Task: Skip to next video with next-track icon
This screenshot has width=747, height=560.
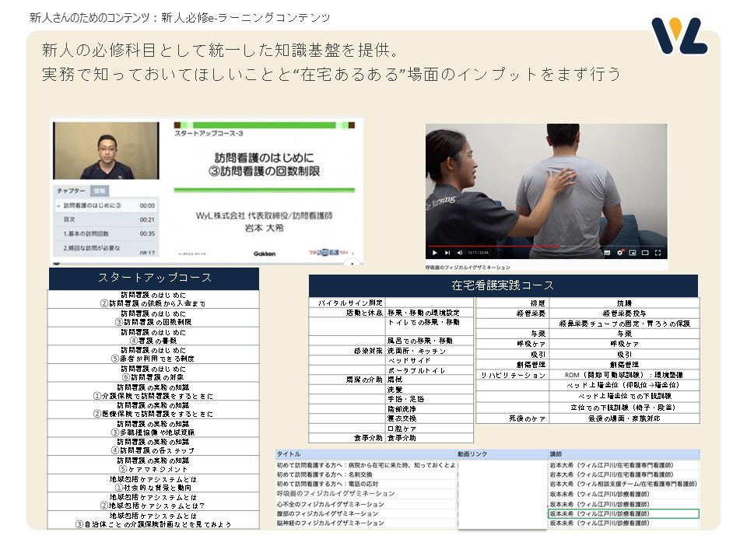Action: point(447,253)
